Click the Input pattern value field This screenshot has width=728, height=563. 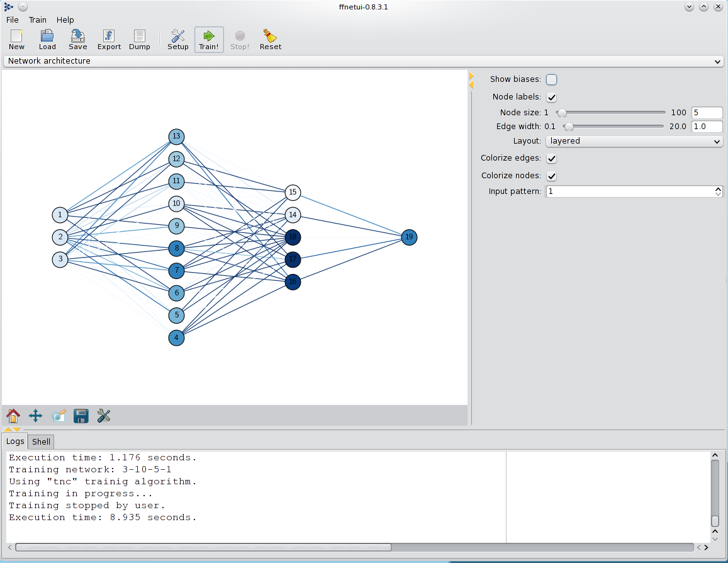pyautogui.click(x=630, y=191)
